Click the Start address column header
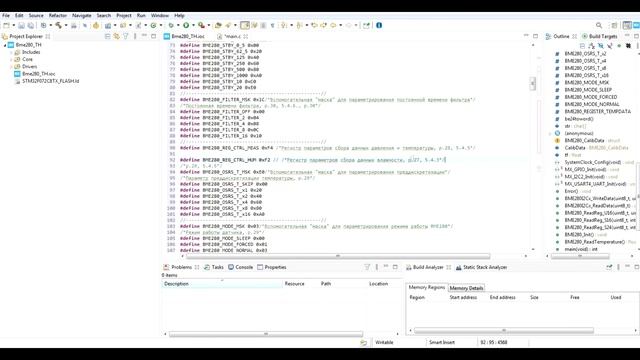640x360 pixels. coord(463,298)
